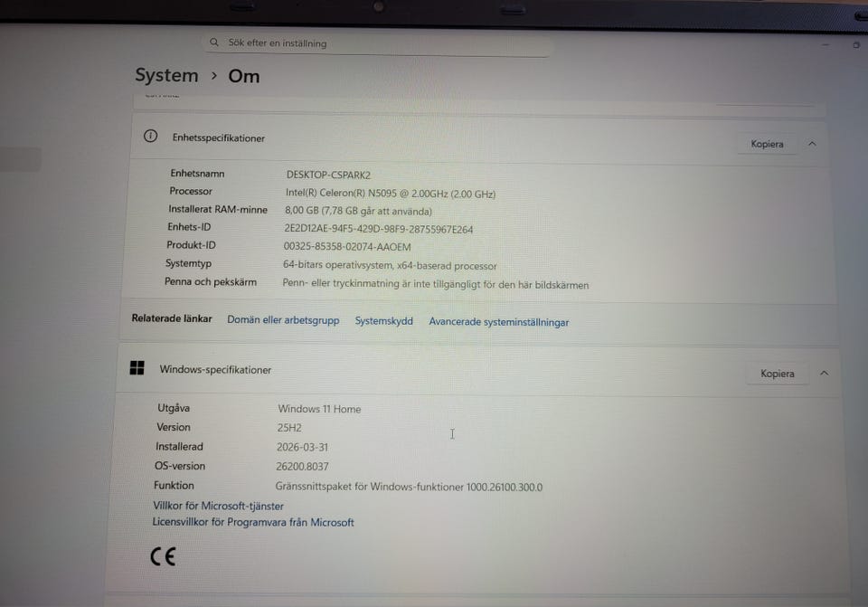Select Produkt-ID value 00325-85358-02074-AAOEM

347,247
